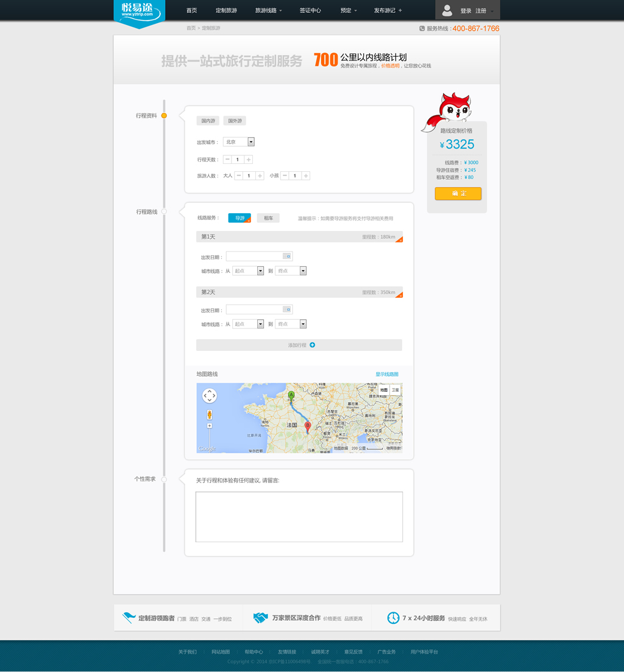624x672 pixels.
Task: Click the Street View pegman on map
Action: pos(210,414)
